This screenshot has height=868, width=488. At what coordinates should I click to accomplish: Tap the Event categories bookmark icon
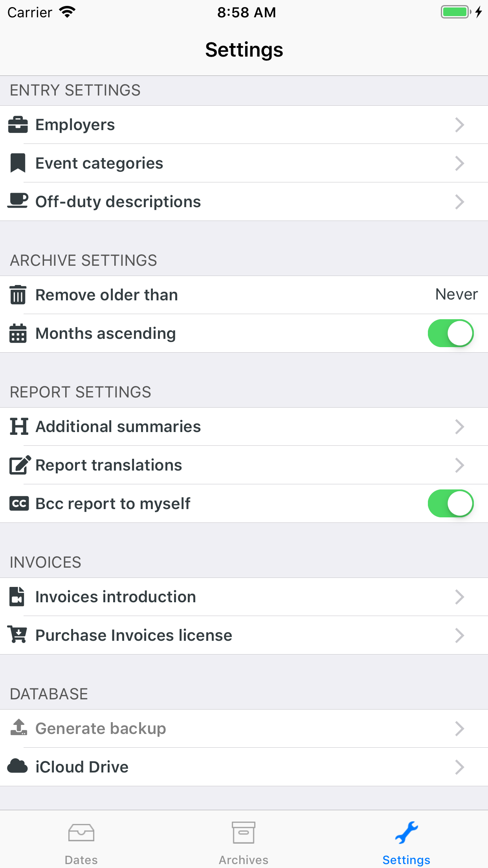tap(18, 163)
